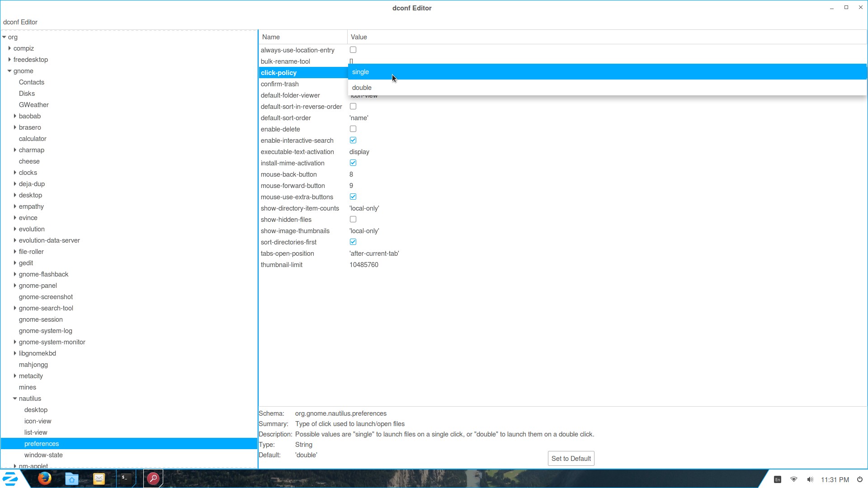The width and height of the screenshot is (868, 488).
Task: Click the Firefox browser icon in taskbar
Action: [45, 479]
